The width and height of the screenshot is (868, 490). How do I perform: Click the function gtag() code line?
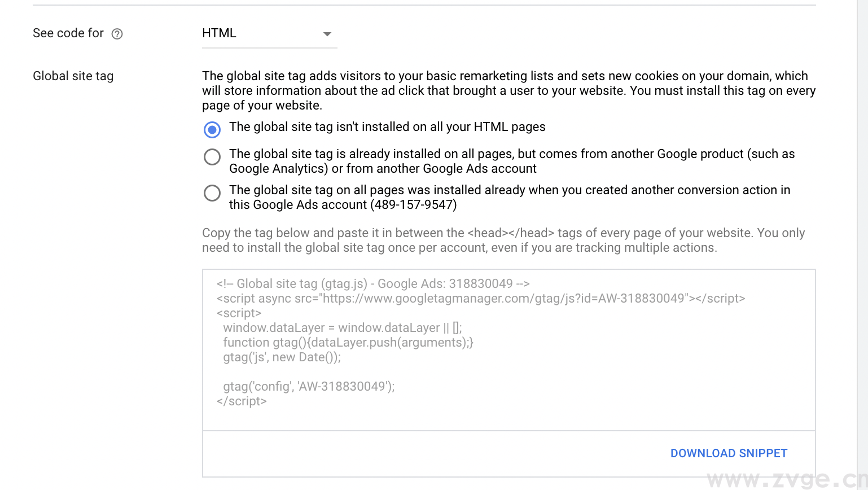348,343
